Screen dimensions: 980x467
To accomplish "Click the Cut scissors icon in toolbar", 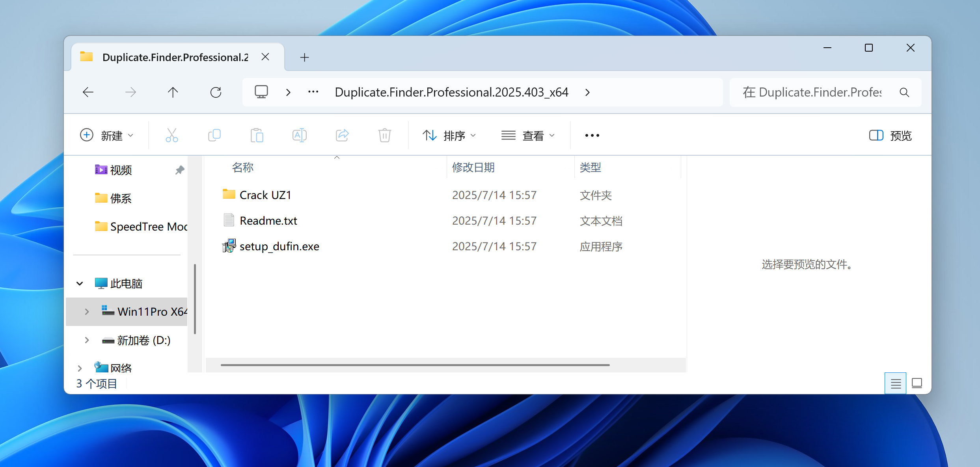I will (x=172, y=135).
